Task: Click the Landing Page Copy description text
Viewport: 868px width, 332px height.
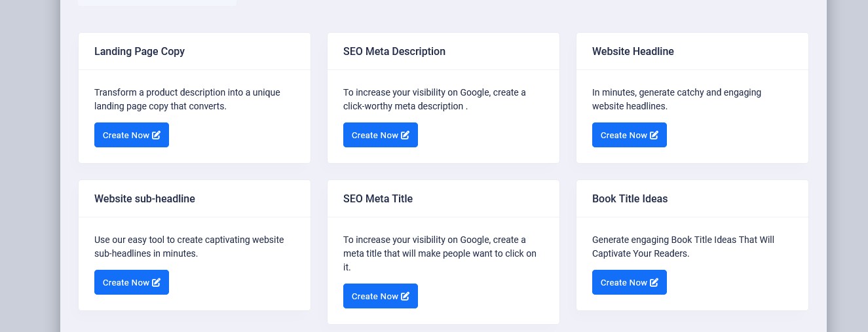Action: coord(187,99)
